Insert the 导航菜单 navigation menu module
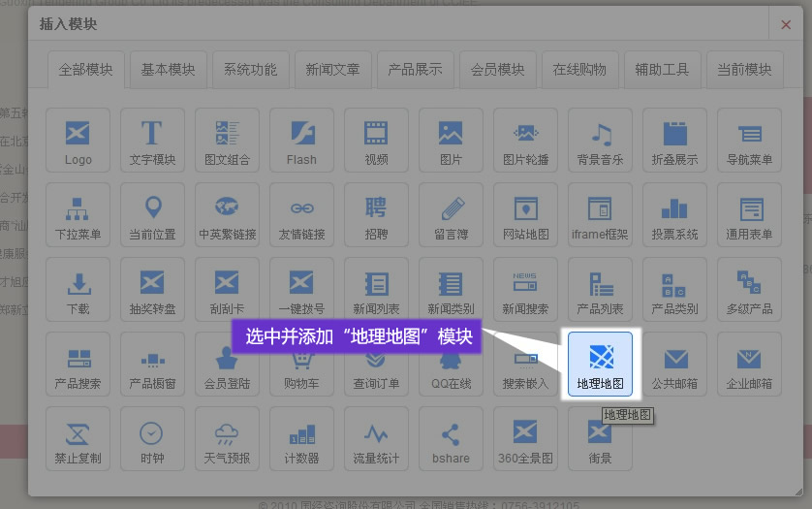812x509 pixels. pyautogui.click(x=749, y=140)
